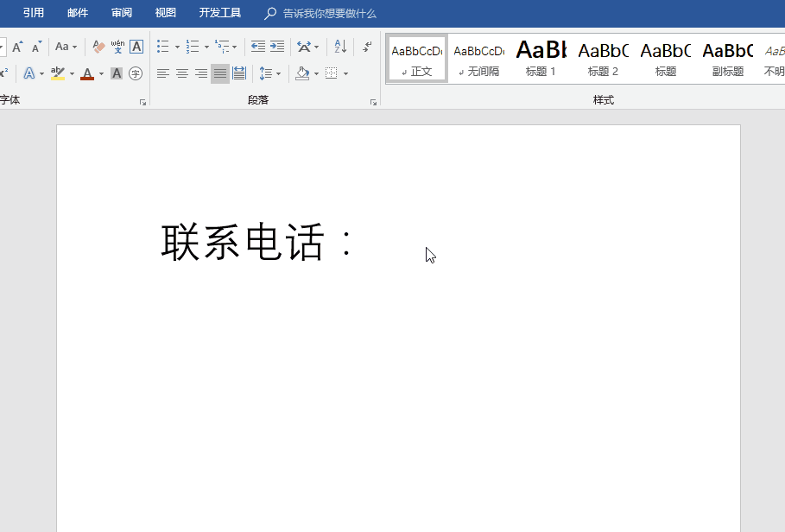
Task: Apply the character border icon
Action: 136,47
